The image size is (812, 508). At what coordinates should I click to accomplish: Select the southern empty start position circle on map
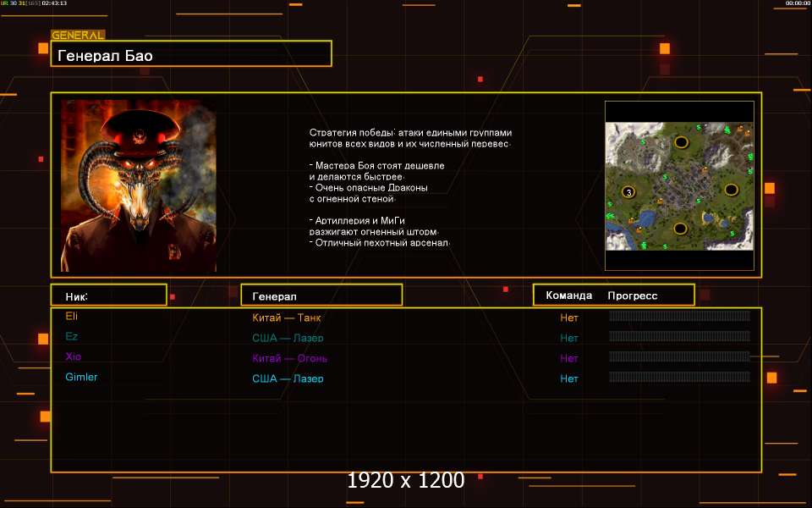pos(680,228)
